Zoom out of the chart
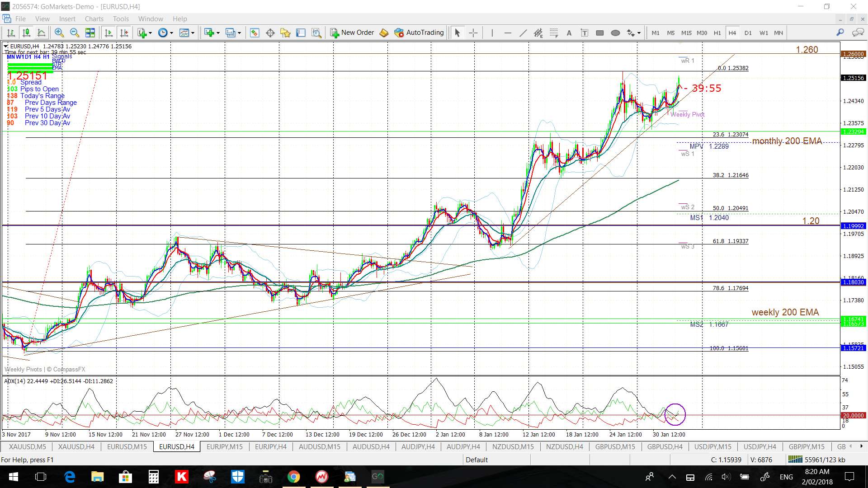Screen dimensions: 868x488 [x=75, y=33]
